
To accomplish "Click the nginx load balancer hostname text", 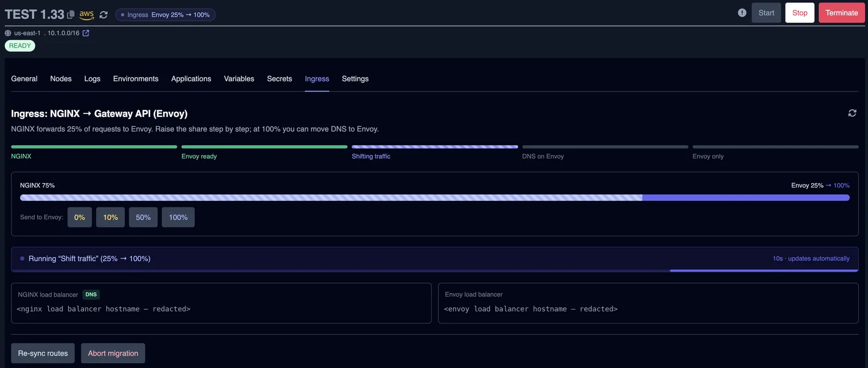I will point(104,309).
